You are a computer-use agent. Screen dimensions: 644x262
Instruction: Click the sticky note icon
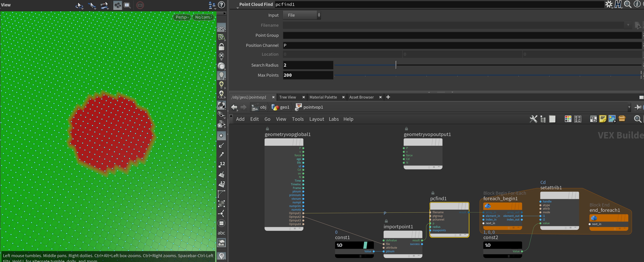tap(603, 119)
